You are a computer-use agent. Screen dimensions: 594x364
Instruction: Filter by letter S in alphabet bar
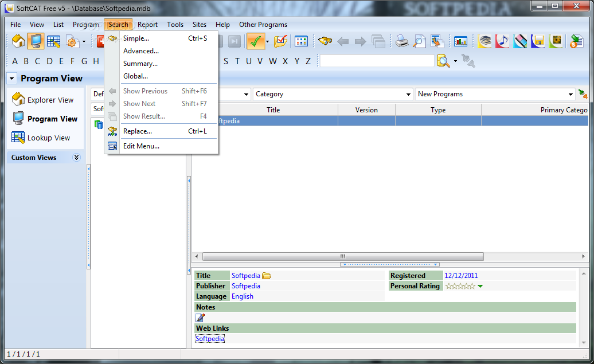pyautogui.click(x=226, y=61)
